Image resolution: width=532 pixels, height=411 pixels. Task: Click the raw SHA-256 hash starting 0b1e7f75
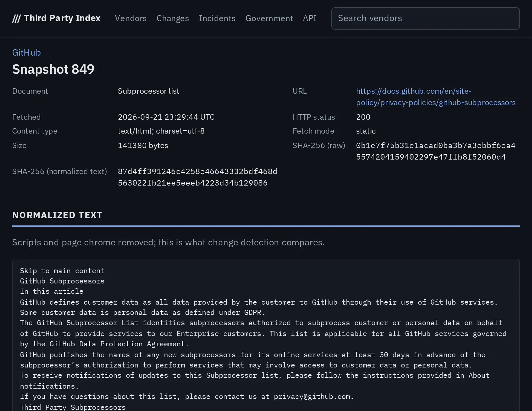point(436,151)
